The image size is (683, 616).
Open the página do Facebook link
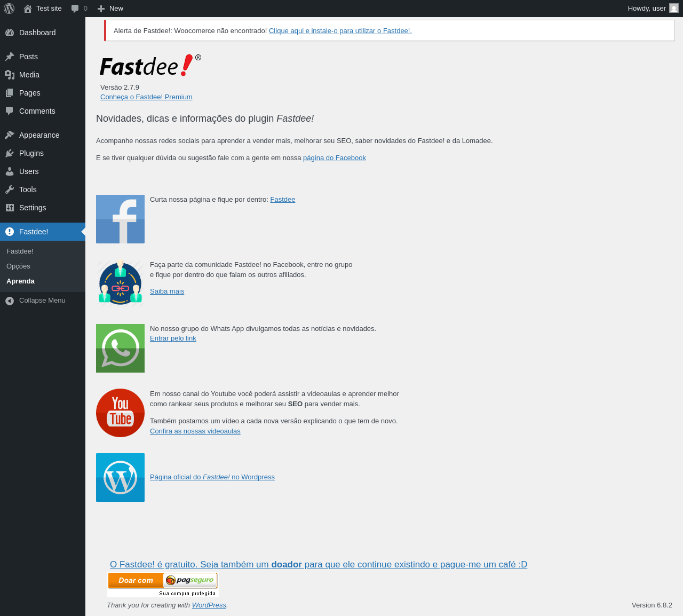(x=335, y=158)
